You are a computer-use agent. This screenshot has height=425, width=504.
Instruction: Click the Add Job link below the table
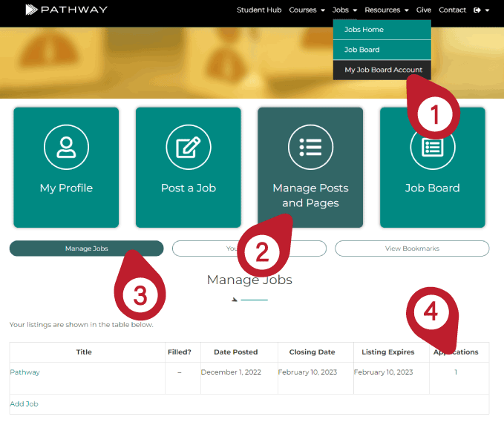[x=24, y=404]
